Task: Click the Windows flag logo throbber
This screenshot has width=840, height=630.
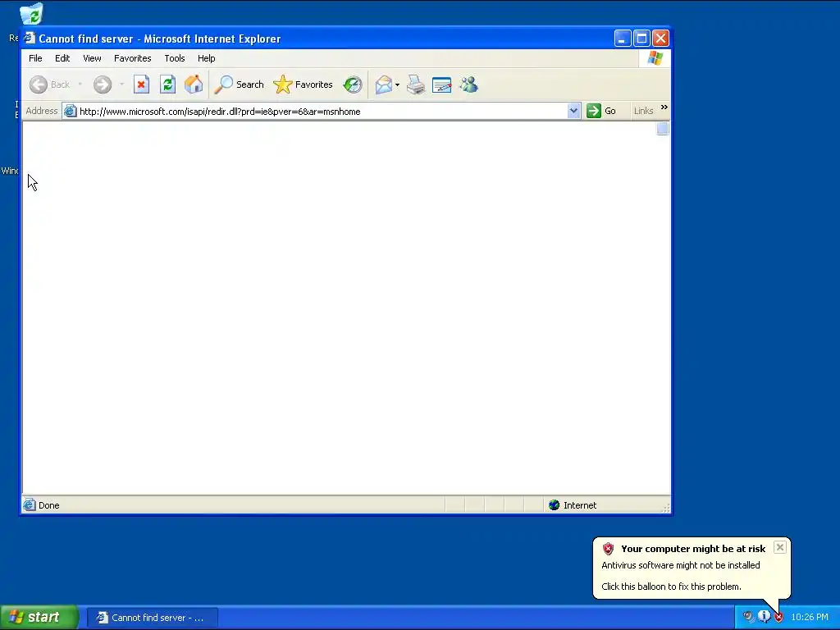Action: (x=655, y=58)
